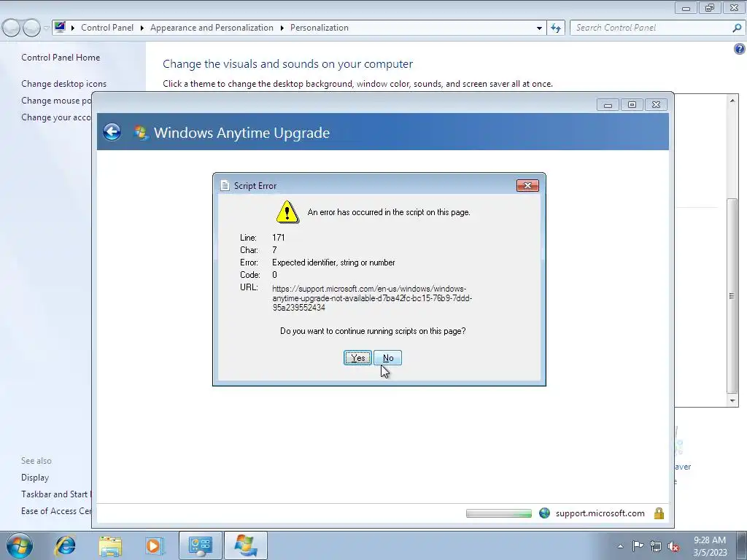Click the themes list scrollbar thumb
Viewport: 747px width, 560px height.
click(x=732, y=296)
